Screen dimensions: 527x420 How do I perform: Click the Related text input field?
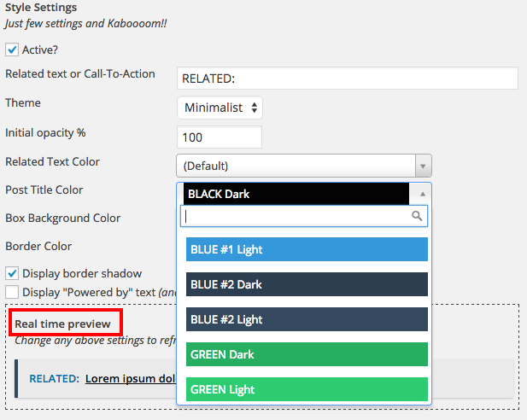click(x=347, y=79)
